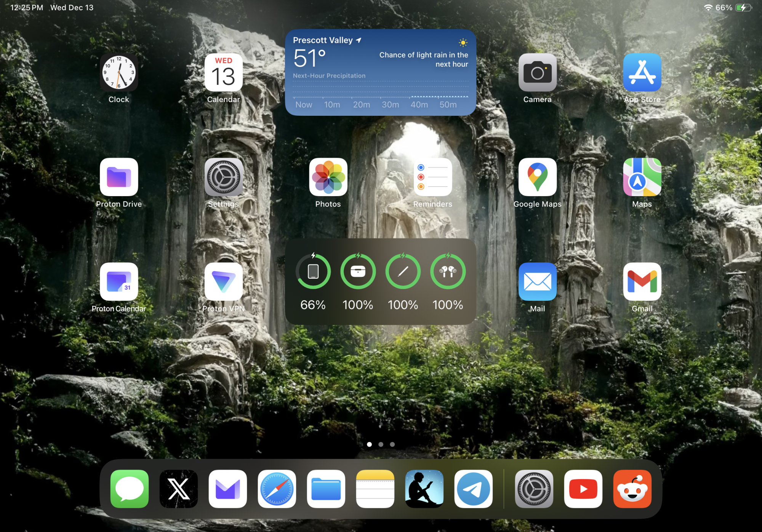Open the Reddit app in dock
The width and height of the screenshot is (762, 532).
632,489
